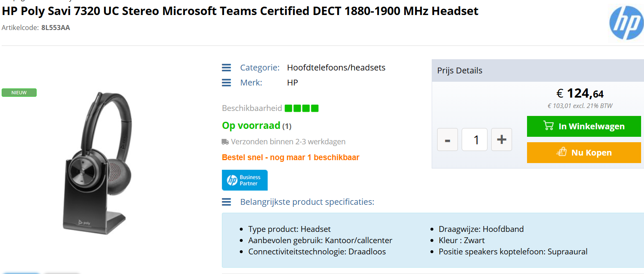Screen dimensions: 644x274
Task: Focus the quantity input field
Action: [475, 140]
